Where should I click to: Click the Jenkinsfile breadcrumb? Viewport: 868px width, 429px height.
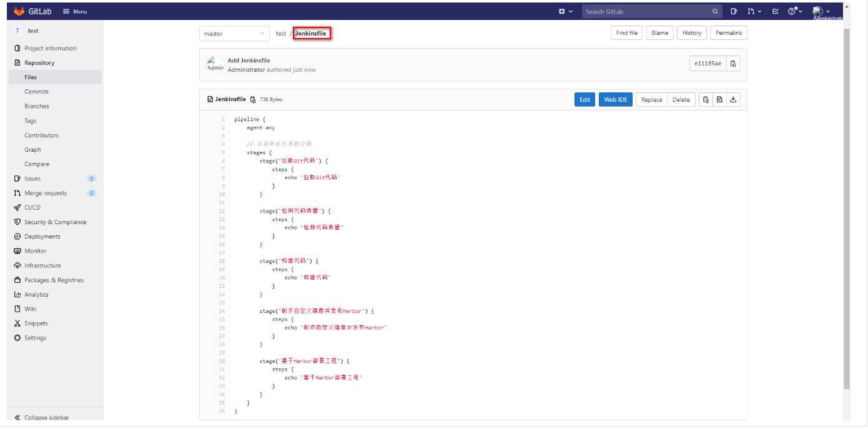pyautogui.click(x=311, y=34)
